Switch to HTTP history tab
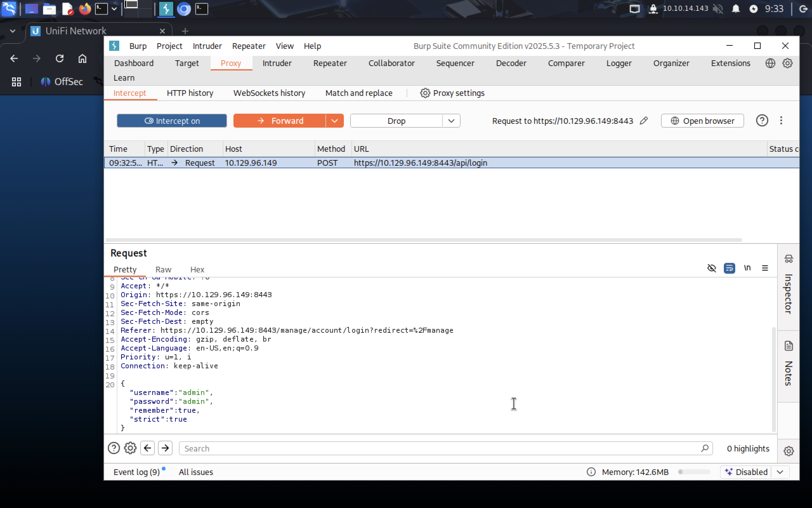812x508 pixels. (190, 93)
